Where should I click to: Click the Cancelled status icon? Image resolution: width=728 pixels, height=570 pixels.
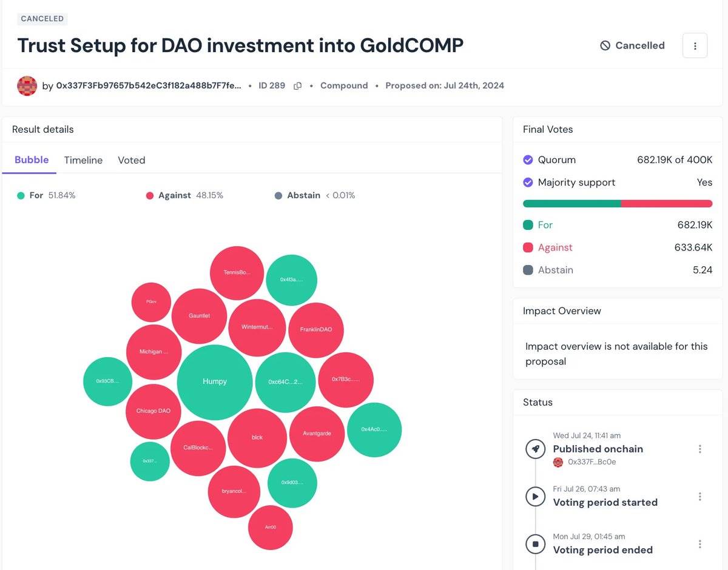[x=605, y=45]
